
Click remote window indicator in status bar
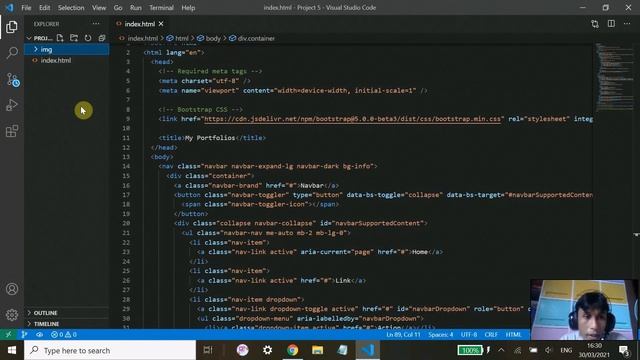tap(9, 334)
